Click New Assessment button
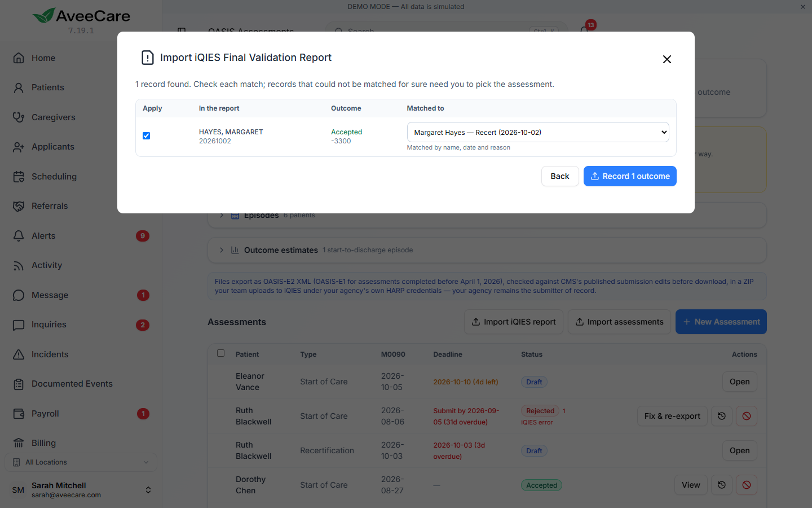This screenshot has height=508, width=812. point(721,322)
